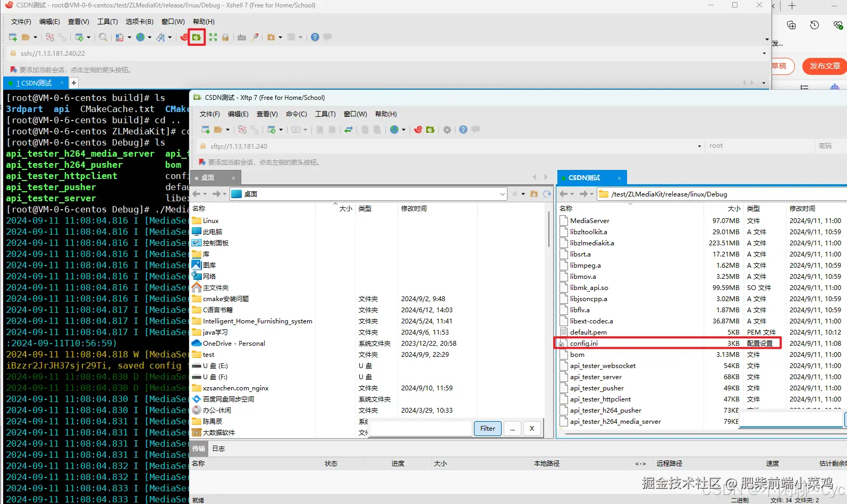This screenshot has height=504, width=847.
Task: Click the Filter button
Action: coord(488,429)
